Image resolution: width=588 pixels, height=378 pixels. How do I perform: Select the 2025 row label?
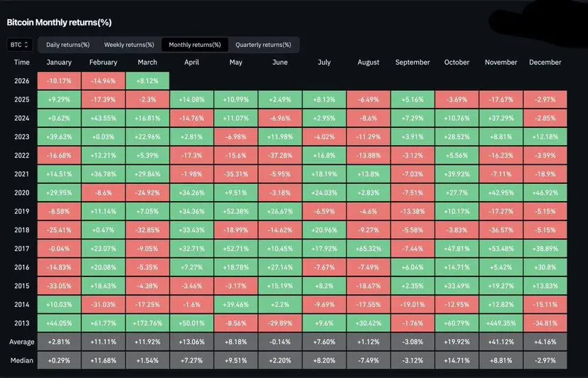coord(22,99)
